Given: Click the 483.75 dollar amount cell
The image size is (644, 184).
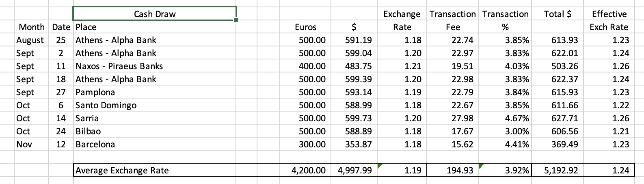Looking at the screenshot, I should [358, 66].
